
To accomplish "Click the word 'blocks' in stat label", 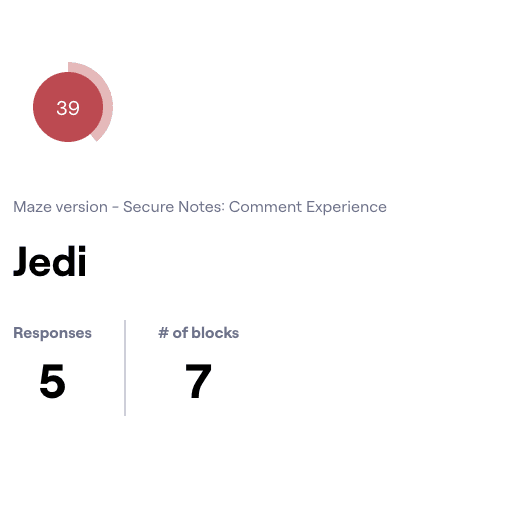I will (215, 333).
